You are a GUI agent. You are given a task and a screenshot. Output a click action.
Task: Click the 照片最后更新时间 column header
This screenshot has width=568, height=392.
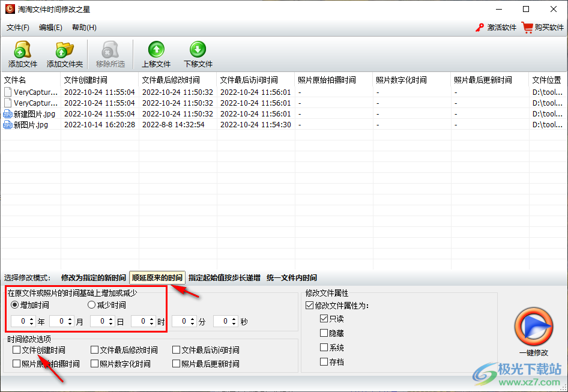(x=490, y=80)
